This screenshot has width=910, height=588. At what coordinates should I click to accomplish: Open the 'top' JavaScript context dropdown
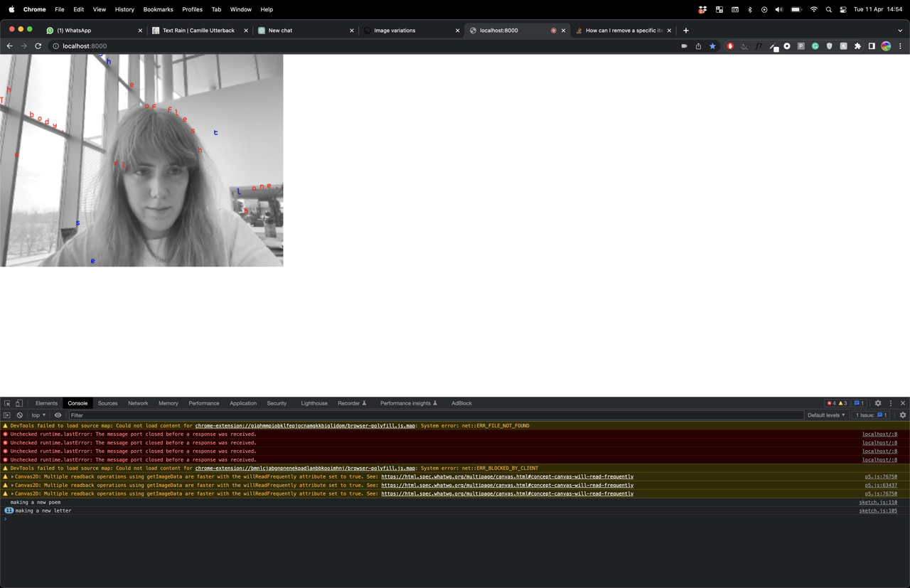(38, 415)
